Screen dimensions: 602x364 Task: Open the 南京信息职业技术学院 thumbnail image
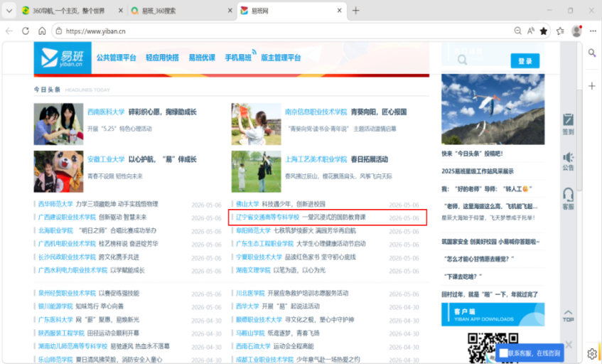[x=256, y=124]
